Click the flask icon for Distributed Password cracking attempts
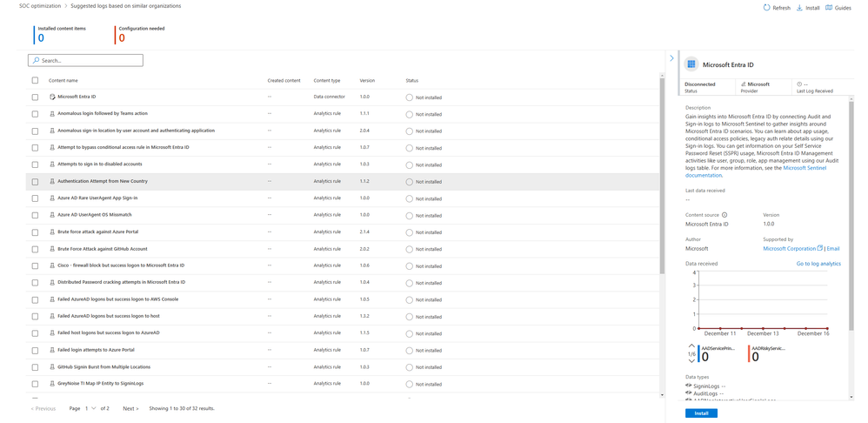The width and height of the screenshot is (868, 423). (52, 282)
